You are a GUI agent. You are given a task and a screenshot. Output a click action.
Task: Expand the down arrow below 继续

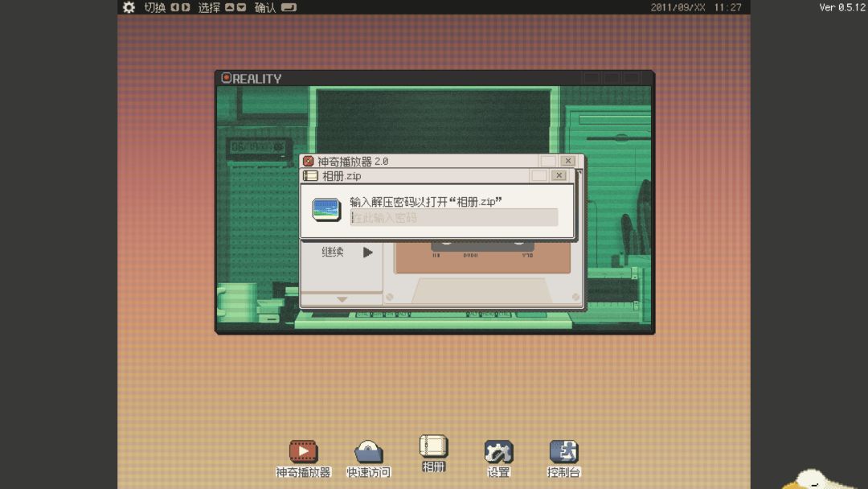point(342,299)
